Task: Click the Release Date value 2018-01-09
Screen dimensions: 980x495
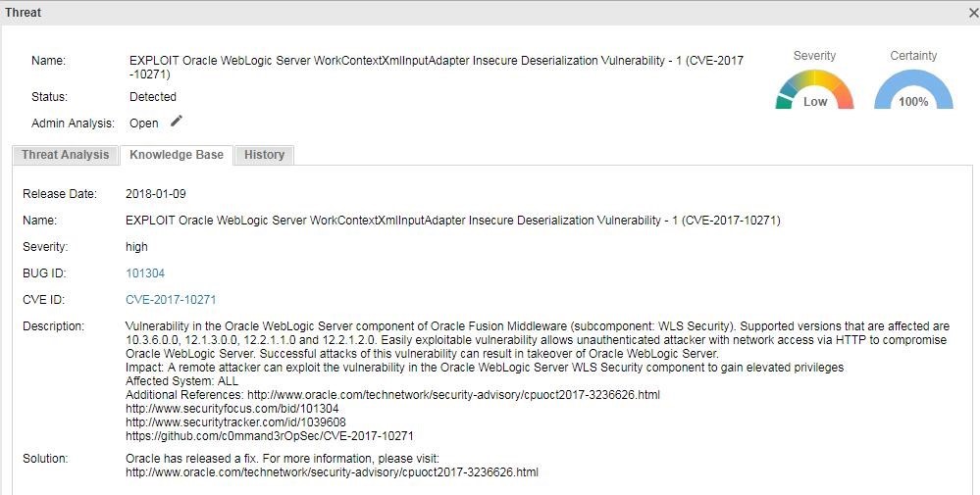Action: click(x=156, y=194)
